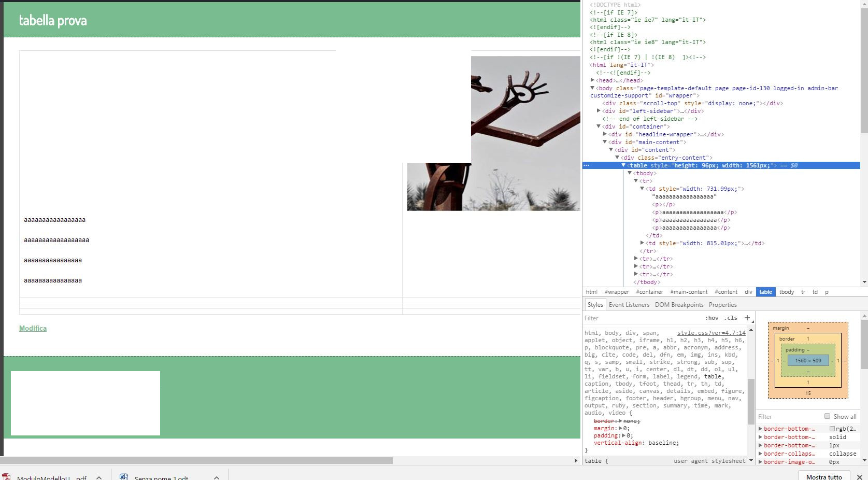The width and height of the screenshot is (868, 480).
Task: Open the DOM Breakpoints tab
Action: pyautogui.click(x=679, y=305)
